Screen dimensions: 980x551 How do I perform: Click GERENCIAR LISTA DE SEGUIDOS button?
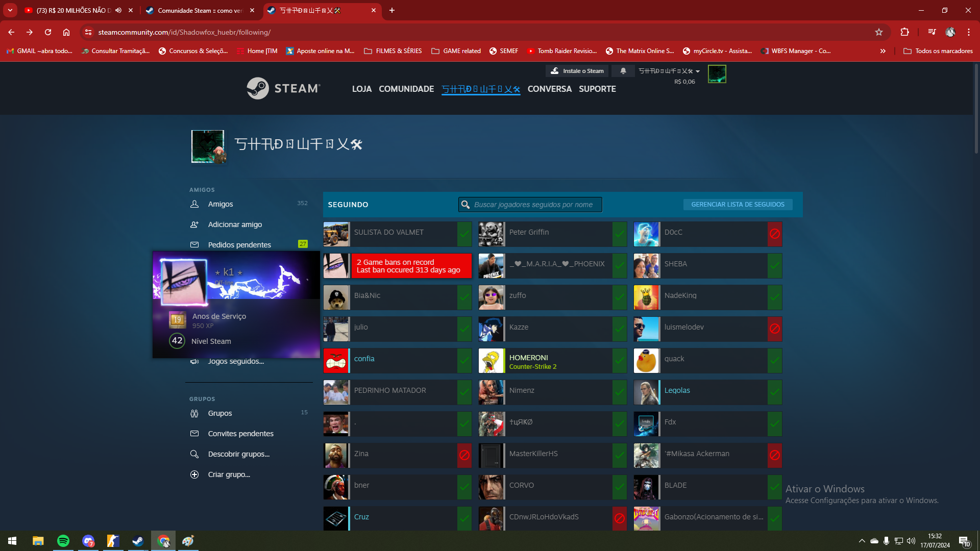[x=738, y=205]
